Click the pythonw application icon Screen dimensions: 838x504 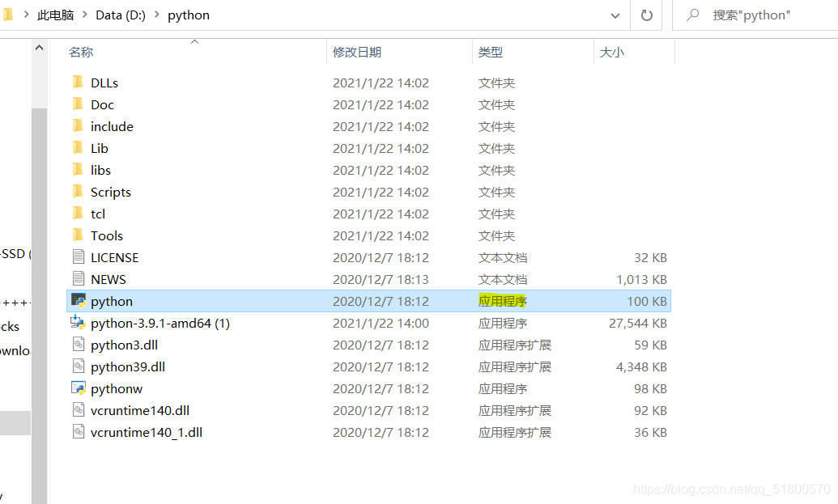[x=79, y=388]
